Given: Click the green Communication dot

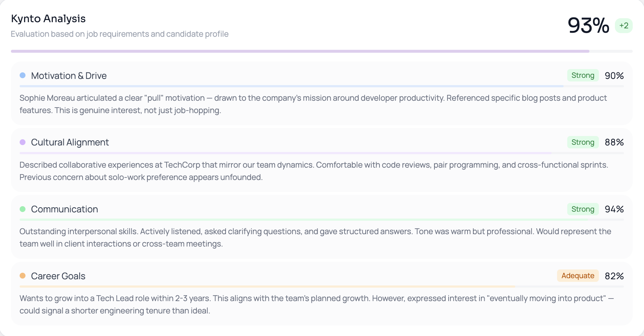Looking at the screenshot, I should (23, 209).
